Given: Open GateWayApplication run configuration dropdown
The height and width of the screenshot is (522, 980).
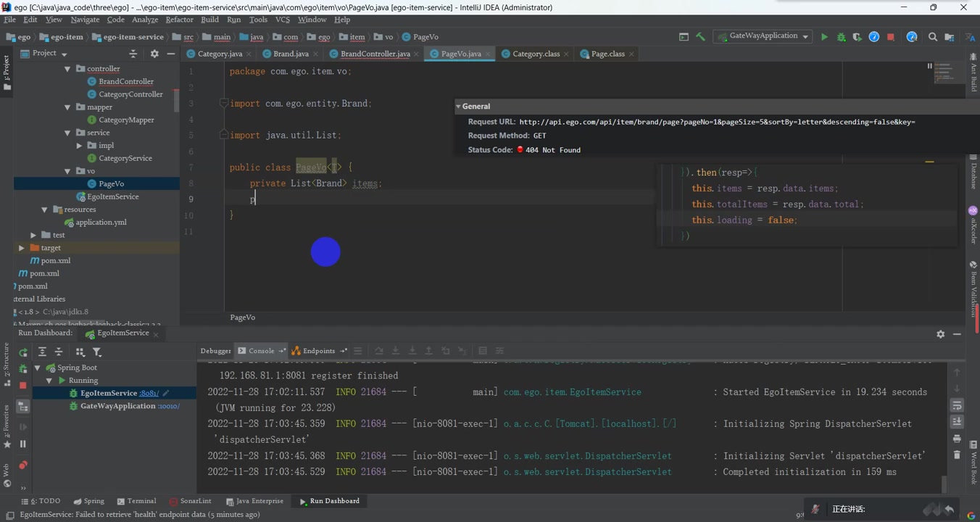Looking at the screenshot, I should tap(763, 36).
